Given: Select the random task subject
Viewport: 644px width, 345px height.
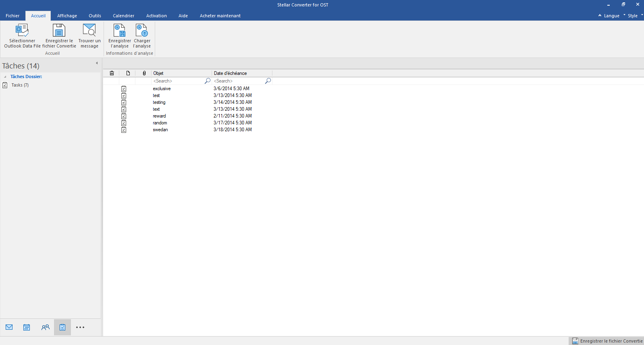Looking at the screenshot, I should click(160, 123).
